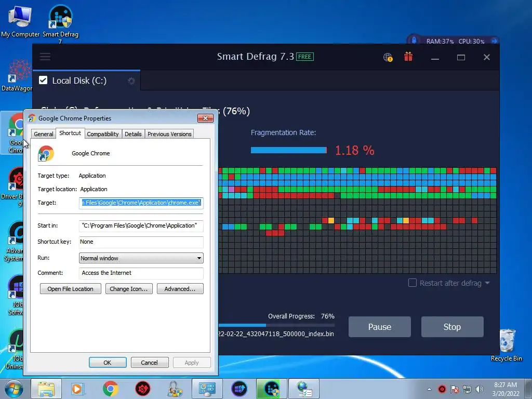Screen dimensions: 532x399
Task: Select the Shortcut tab
Action: [x=70, y=133]
